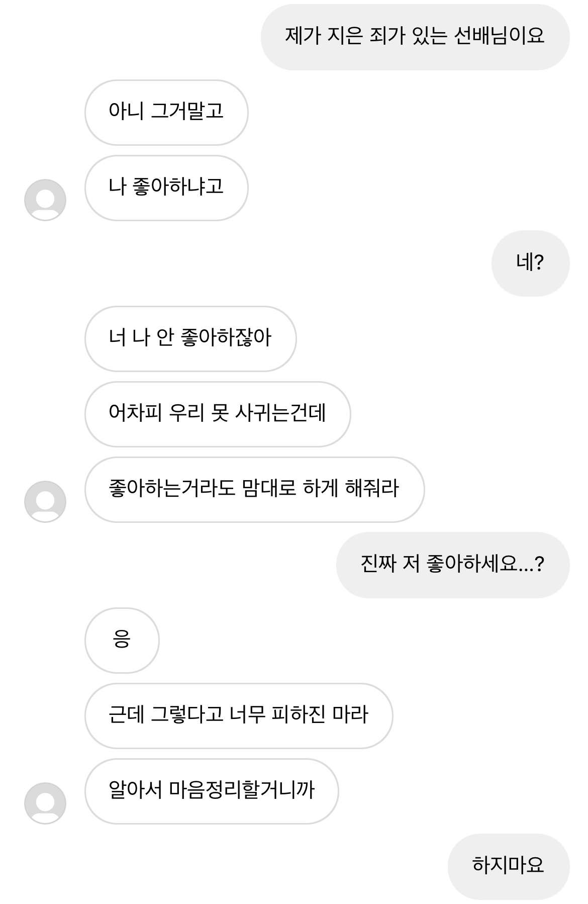Screen dimensions: 588x904
Task: Click the '알아서 마음정리할거니까' message bubble
Action: point(212,791)
